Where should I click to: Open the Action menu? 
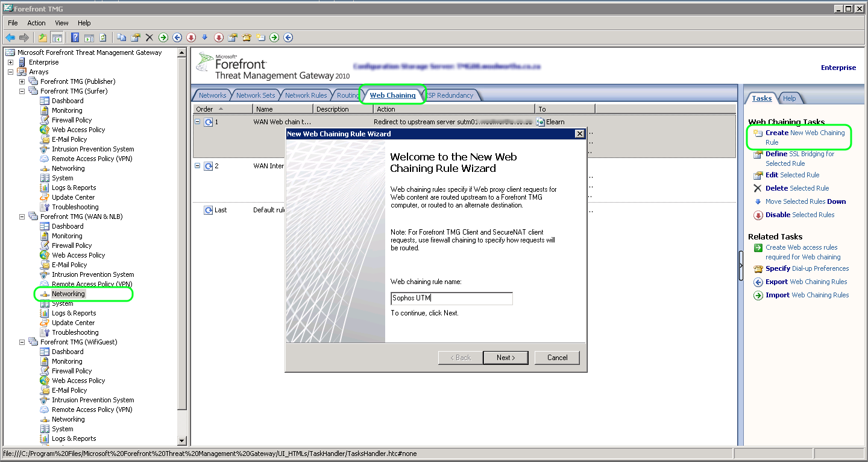36,23
